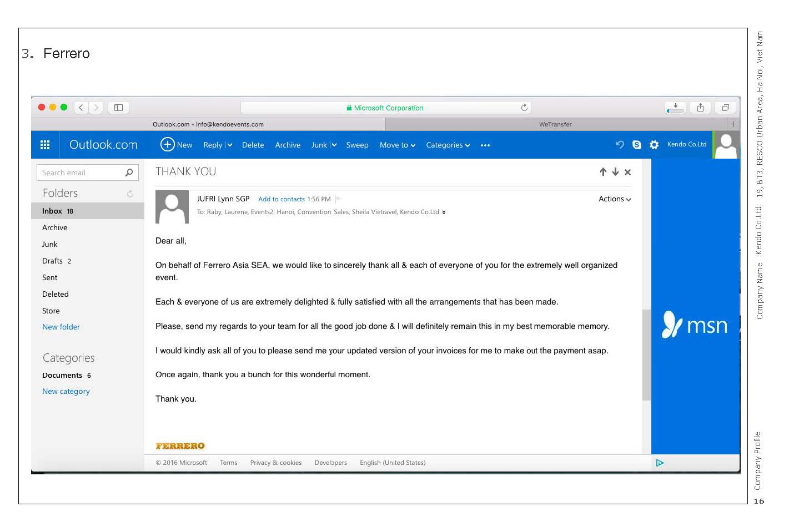Toggle the Safari sidebar
This screenshot has width=799, height=532.
(118, 108)
